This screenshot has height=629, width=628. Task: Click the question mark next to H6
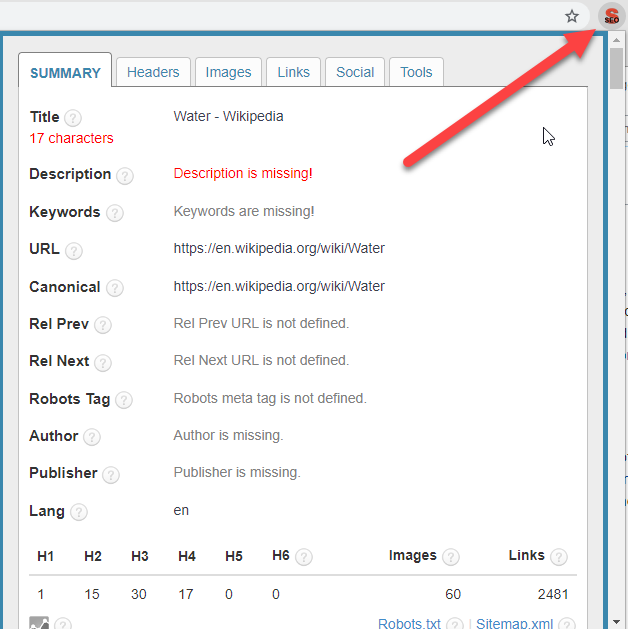coord(304,557)
